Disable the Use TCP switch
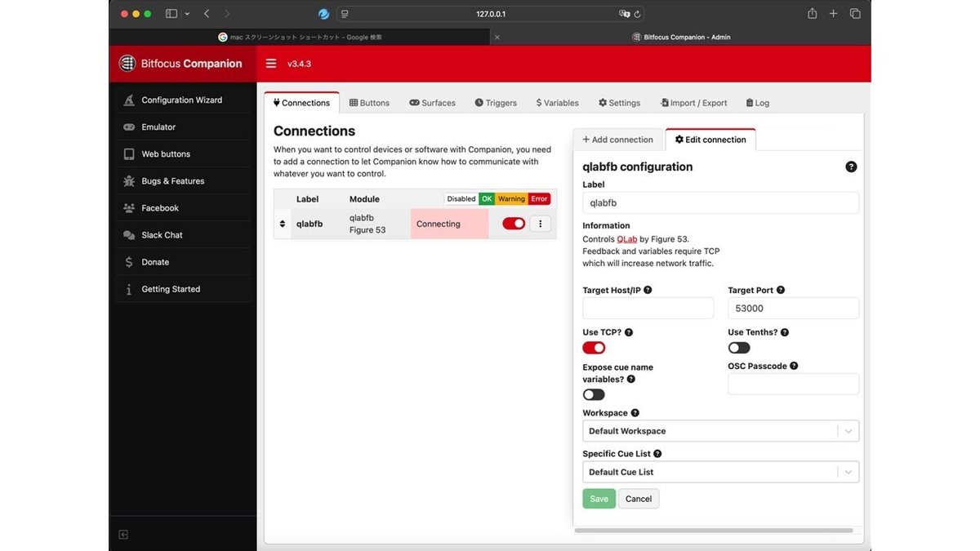Image resolution: width=980 pixels, height=551 pixels. (594, 348)
